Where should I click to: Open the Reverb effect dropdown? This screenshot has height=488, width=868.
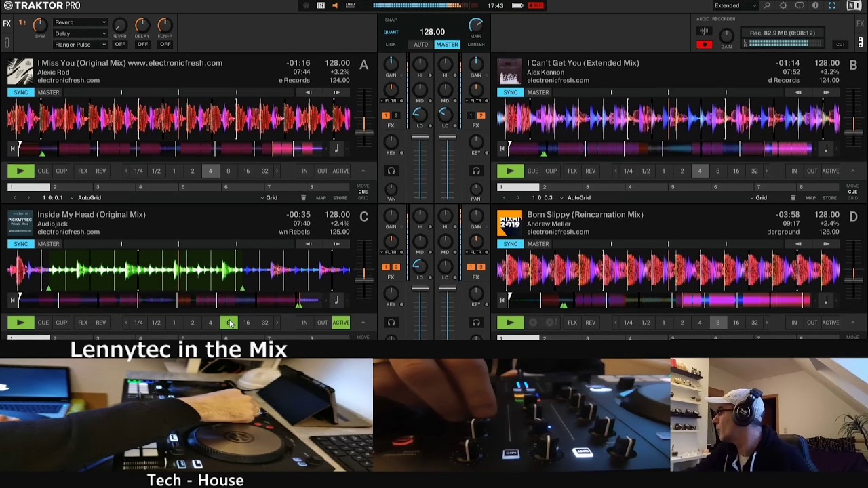pyautogui.click(x=80, y=22)
